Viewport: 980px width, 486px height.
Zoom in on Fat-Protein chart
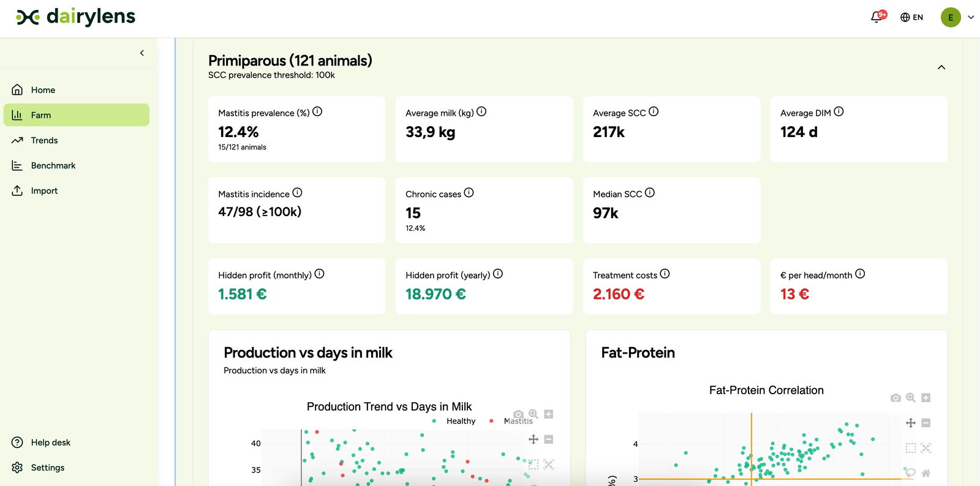click(926, 398)
